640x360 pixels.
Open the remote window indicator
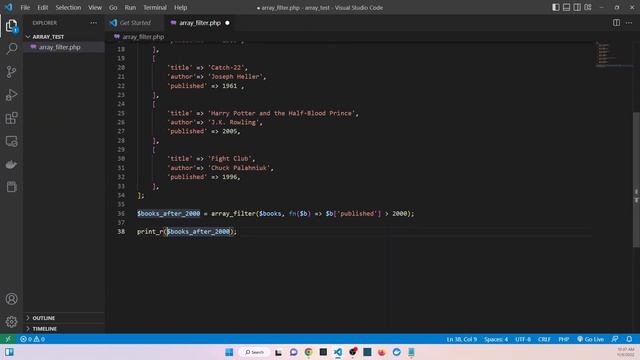[8, 339]
